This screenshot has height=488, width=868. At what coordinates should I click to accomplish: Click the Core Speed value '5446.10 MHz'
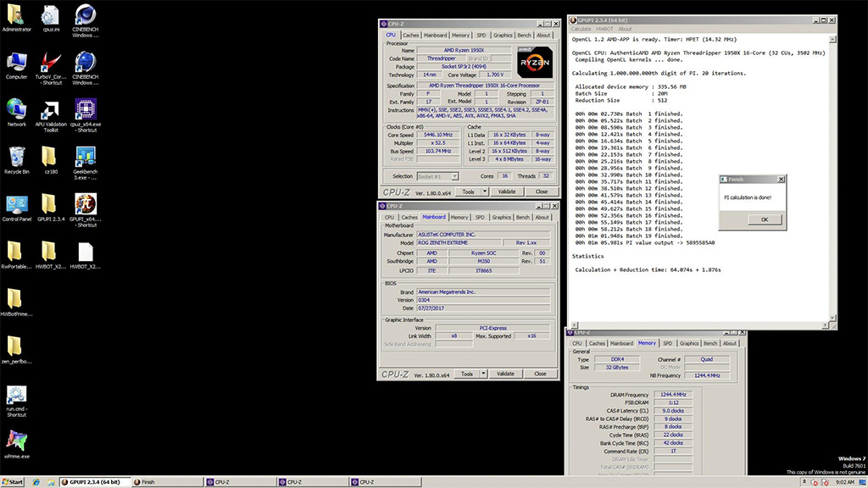[x=438, y=135]
